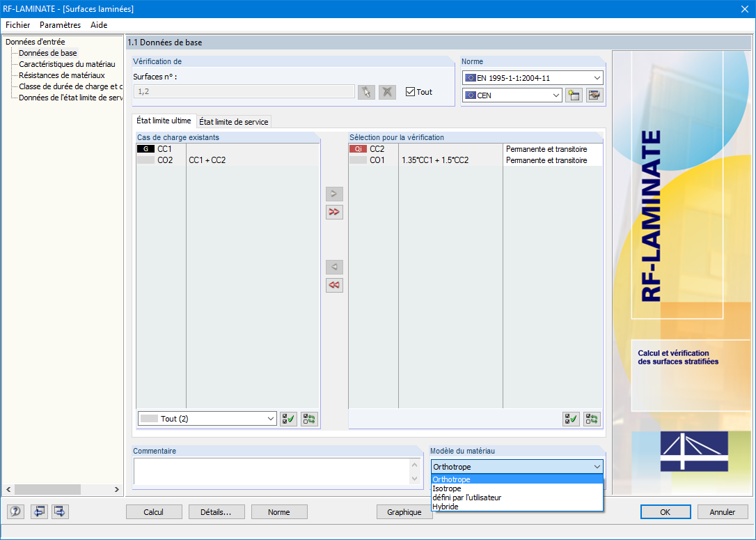Select Classe de durée de charge item
This screenshot has height=540, width=756.
point(70,86)
